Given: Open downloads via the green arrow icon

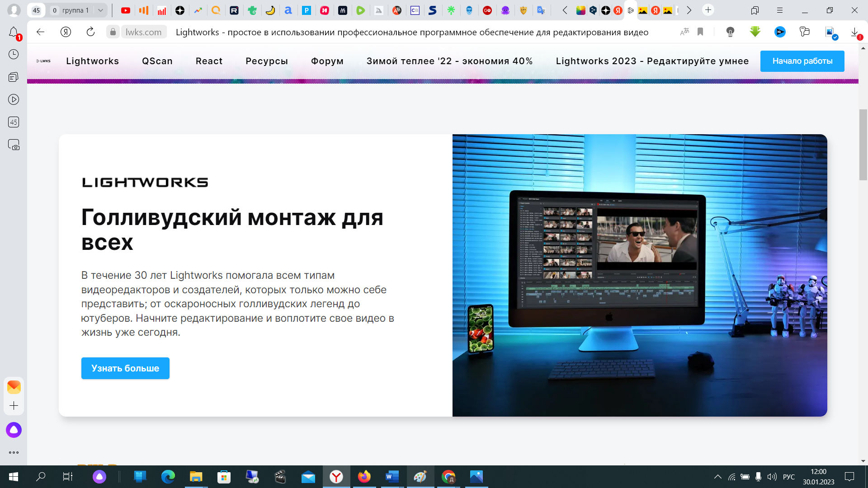Looking at the screenshot, I should [x=755, y=32].
